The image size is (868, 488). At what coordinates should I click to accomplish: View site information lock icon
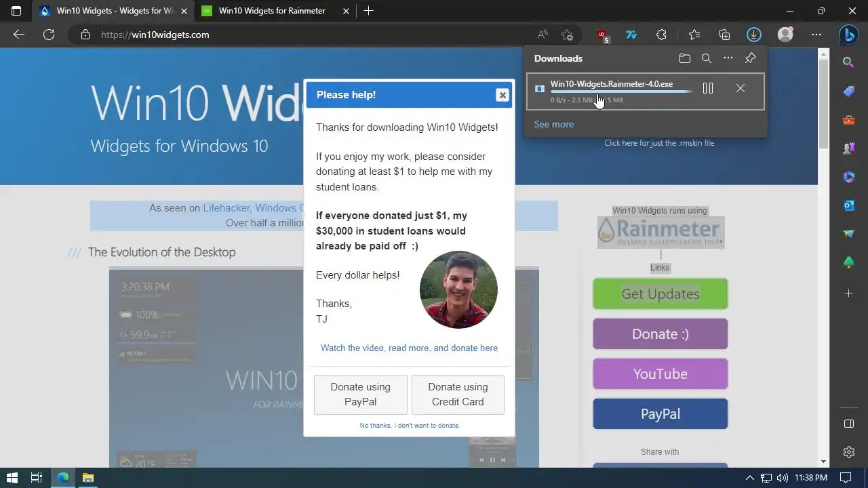pos(85,35)
